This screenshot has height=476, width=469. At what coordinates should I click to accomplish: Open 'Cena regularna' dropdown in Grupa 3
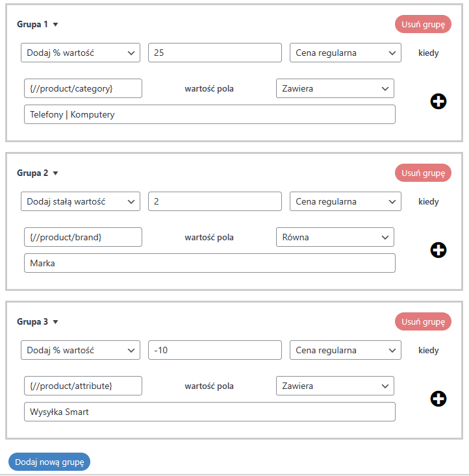(345, 350)
